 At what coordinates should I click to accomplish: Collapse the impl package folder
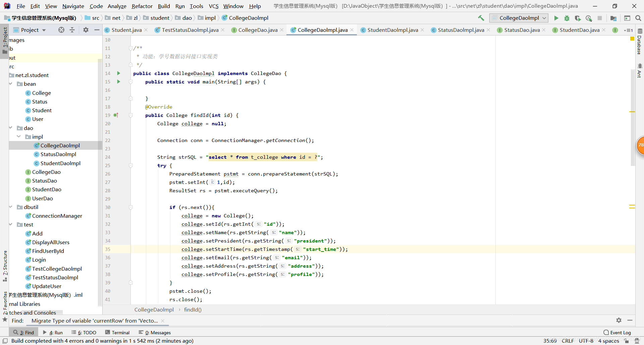pyautogui.click(x=19, y=137)
